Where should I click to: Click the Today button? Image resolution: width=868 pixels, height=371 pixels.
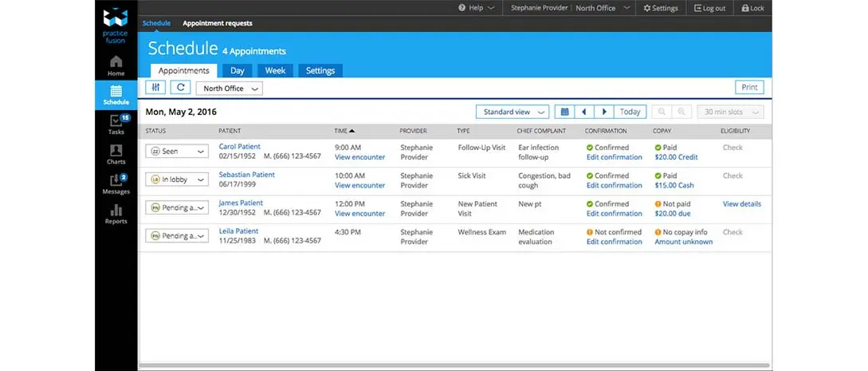(x=630, y=112)
